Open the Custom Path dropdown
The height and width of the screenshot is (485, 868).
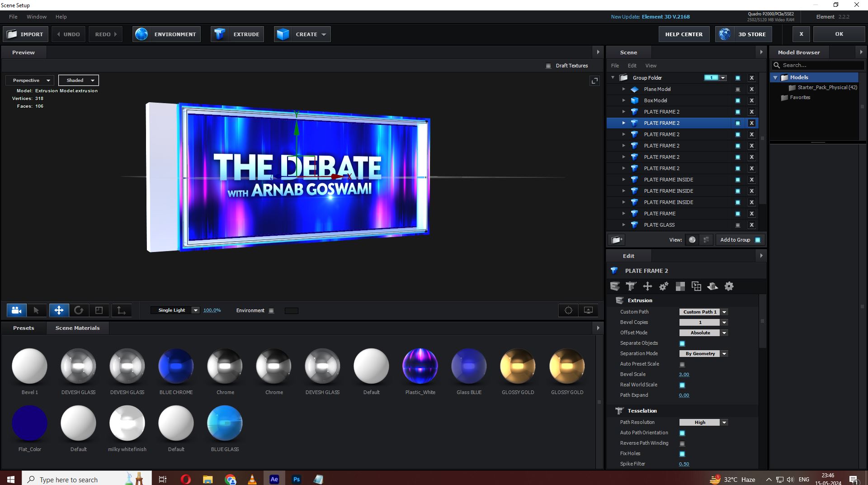tap(703, 312)
